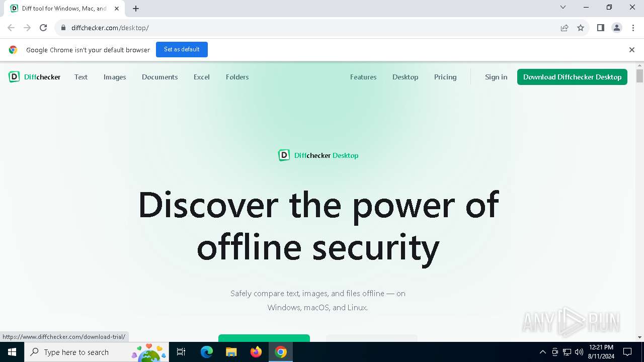Open network status tray icon
Image resolution: width=644 pixels, height=362 pixels.
[x=567, y=352]
